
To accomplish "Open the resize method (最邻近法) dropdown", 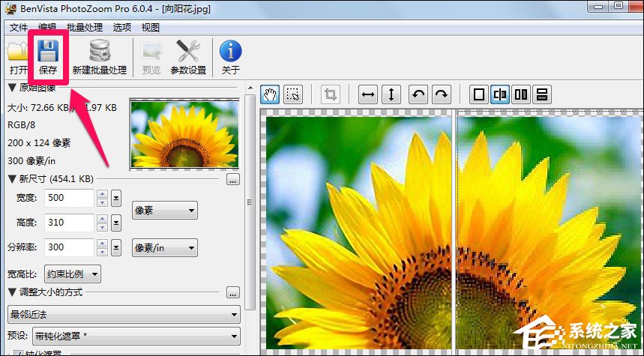I will [x=122, y=314].
